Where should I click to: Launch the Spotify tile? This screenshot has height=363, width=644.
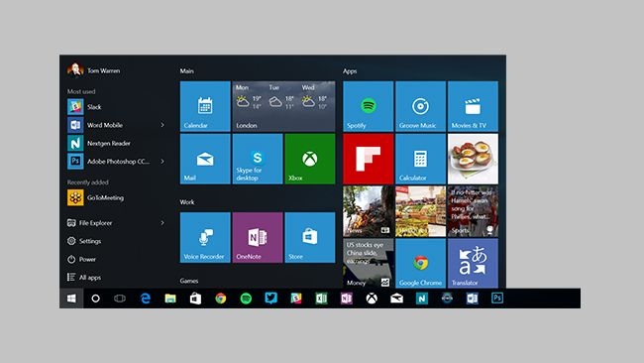tap(368, 106)
